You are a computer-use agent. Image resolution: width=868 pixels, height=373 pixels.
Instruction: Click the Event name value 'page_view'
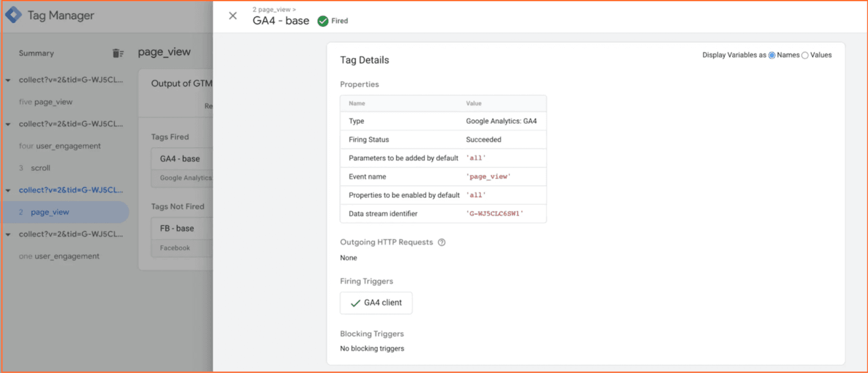(x=488, y=177)
